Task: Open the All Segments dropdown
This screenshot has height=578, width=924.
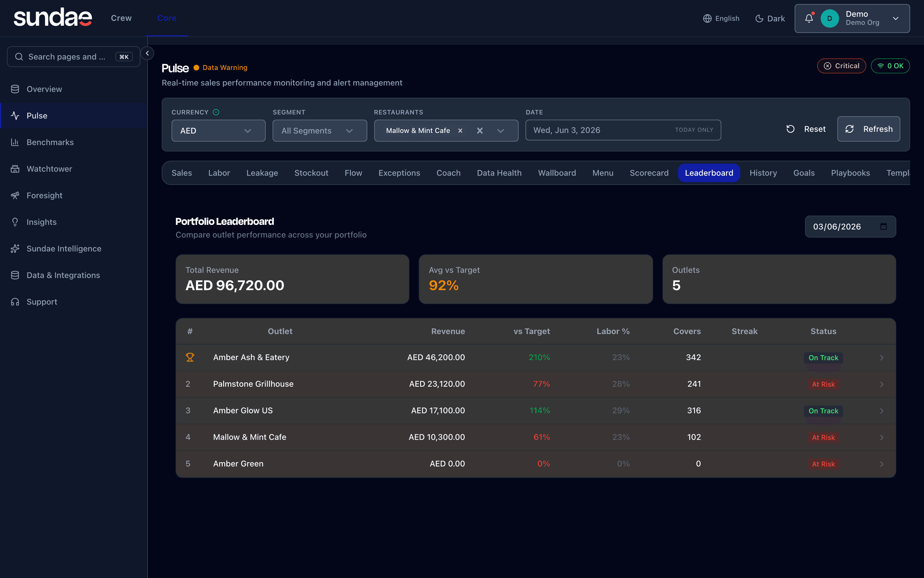Action: coord(320,131)
